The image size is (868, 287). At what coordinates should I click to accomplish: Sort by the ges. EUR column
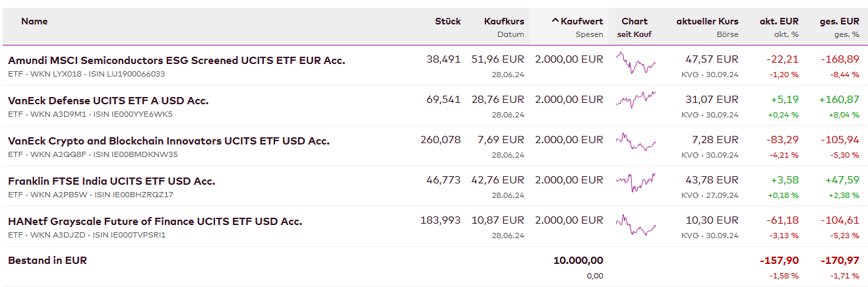840,22
